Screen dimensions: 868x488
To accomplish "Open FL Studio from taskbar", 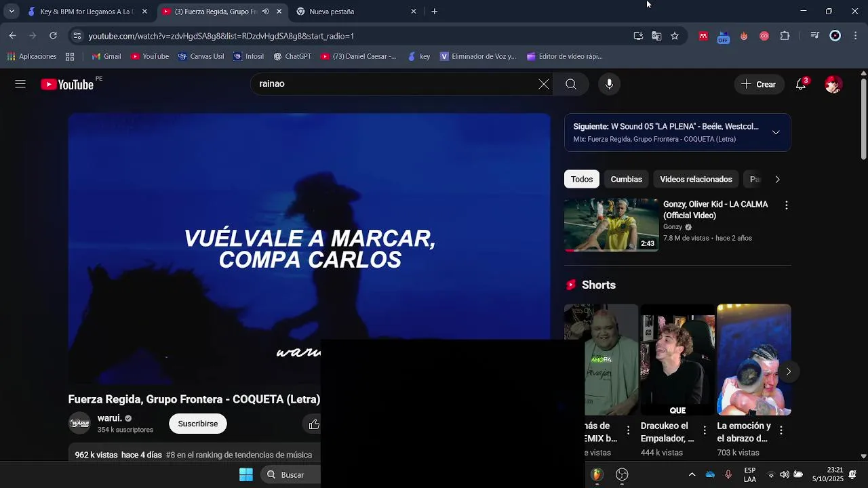I will pyautogui.click(x=597, y=474).
